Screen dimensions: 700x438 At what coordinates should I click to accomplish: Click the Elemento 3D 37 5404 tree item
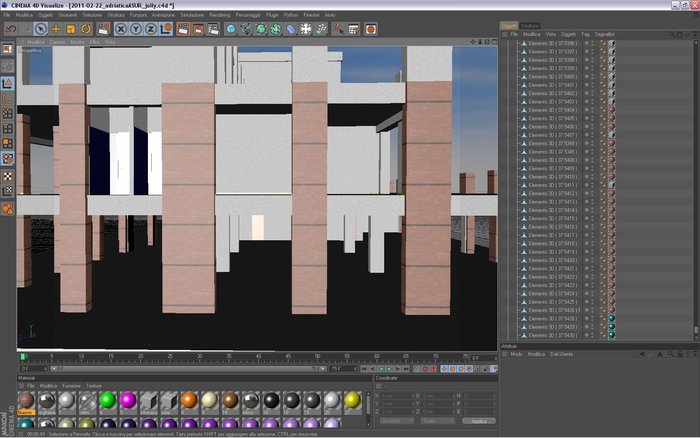pos(553,110)
